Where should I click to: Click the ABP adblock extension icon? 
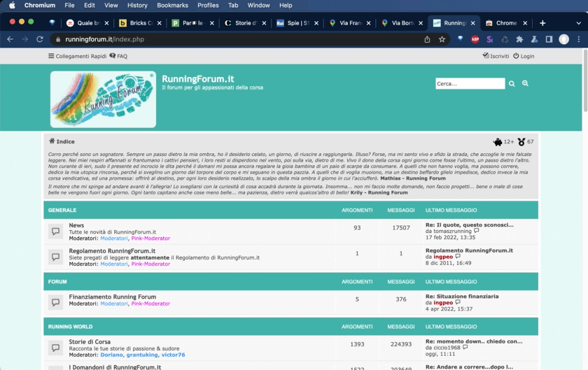(475, 39)
